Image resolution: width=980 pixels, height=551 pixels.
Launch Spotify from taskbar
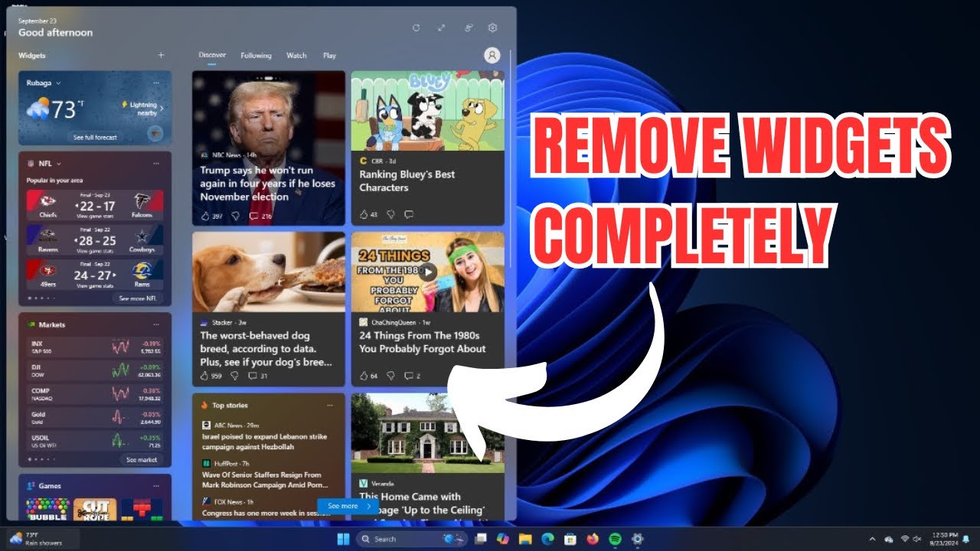pos(615,539)
